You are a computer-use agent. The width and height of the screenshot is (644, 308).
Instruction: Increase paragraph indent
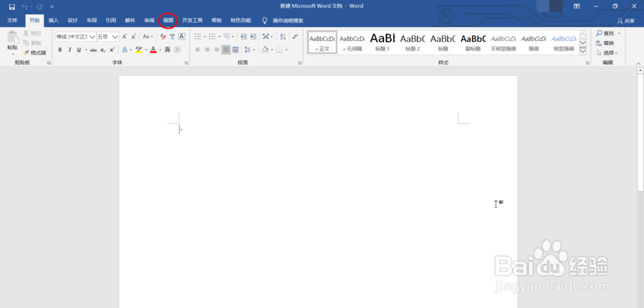253,37
